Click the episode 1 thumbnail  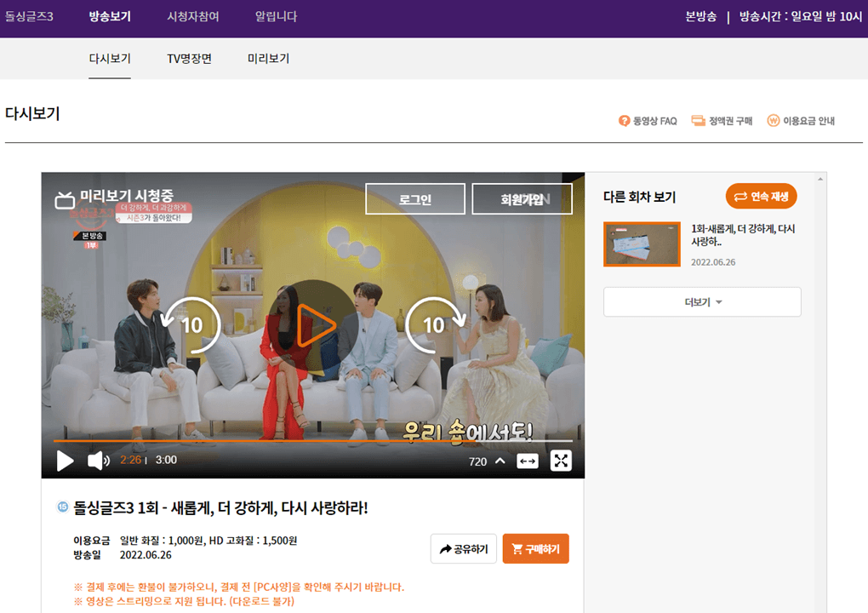pos(642,244)
